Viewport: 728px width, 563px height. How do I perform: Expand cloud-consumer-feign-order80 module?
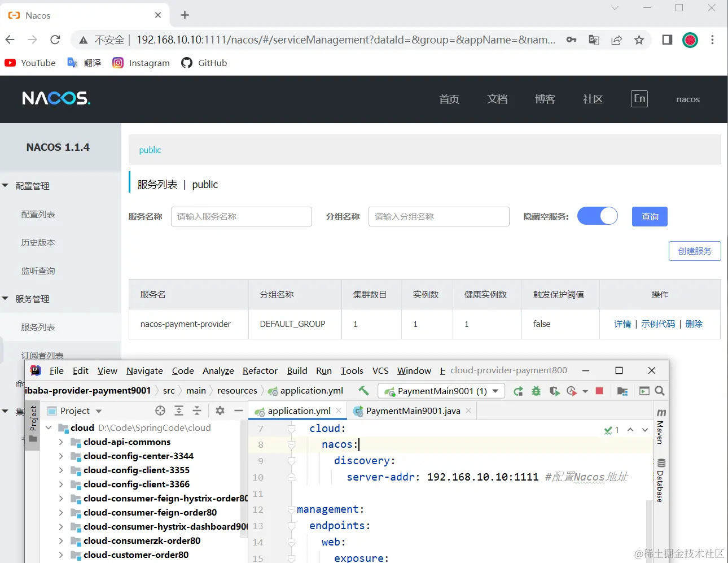61,512
